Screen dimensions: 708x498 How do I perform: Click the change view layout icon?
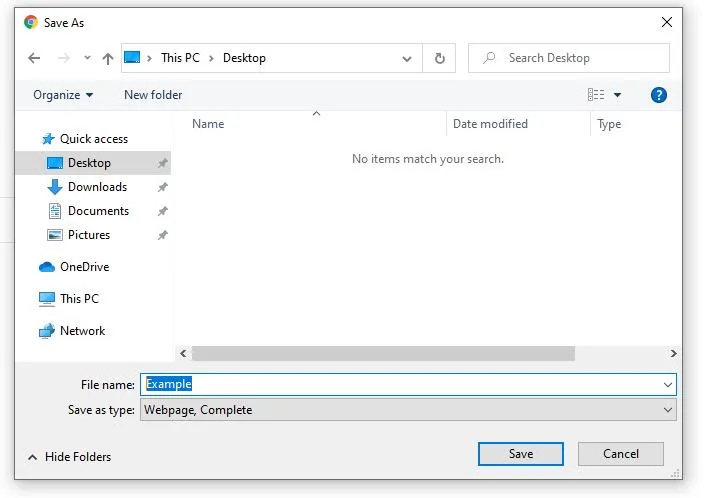pos(596,95)
